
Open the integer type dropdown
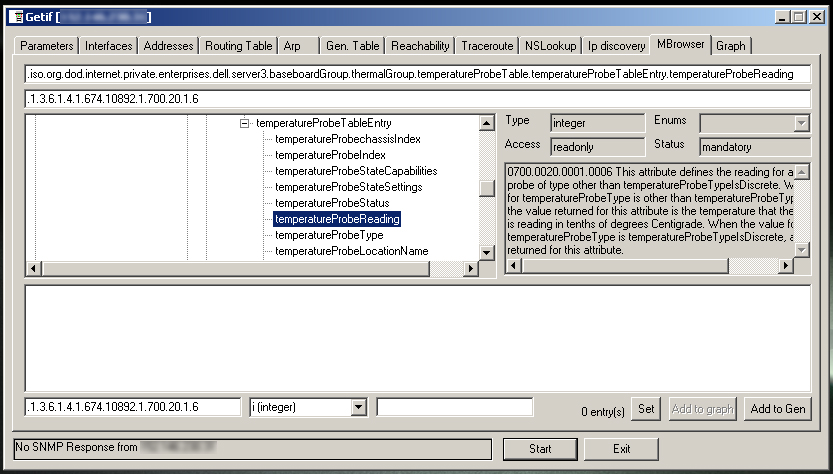coord(358,407)
